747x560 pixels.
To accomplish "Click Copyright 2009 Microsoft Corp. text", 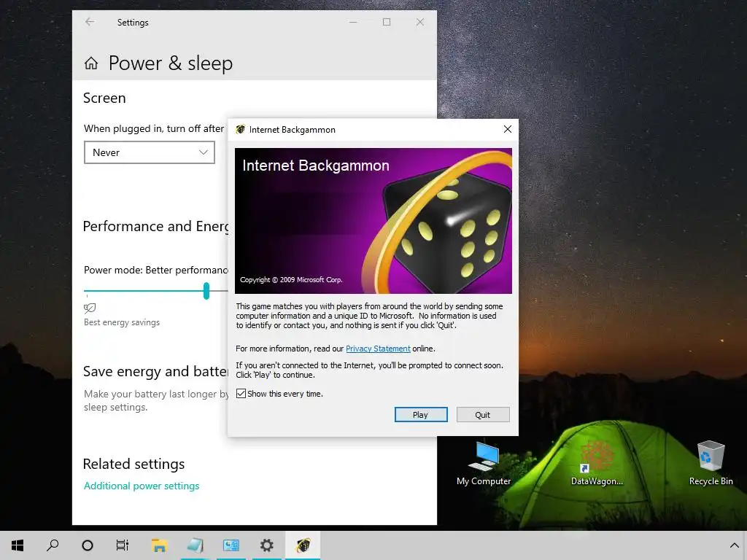I will 291,279.
